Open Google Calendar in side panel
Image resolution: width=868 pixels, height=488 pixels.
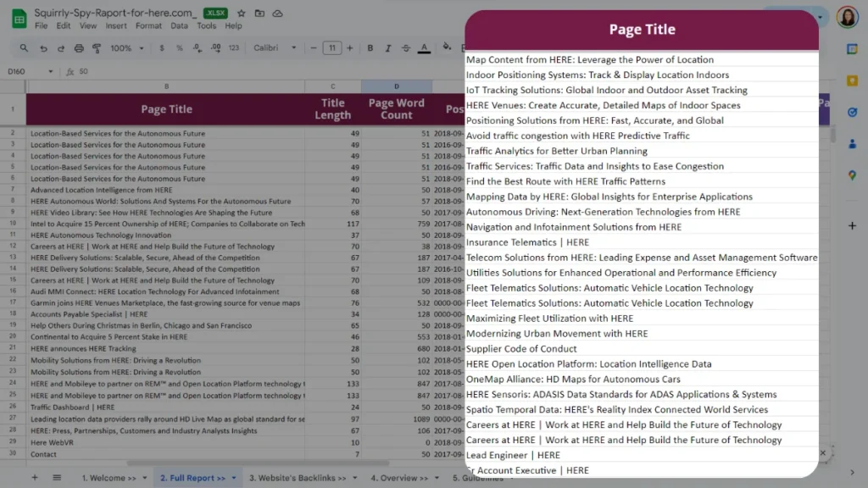pyautogui.click(x=852, y=48)
